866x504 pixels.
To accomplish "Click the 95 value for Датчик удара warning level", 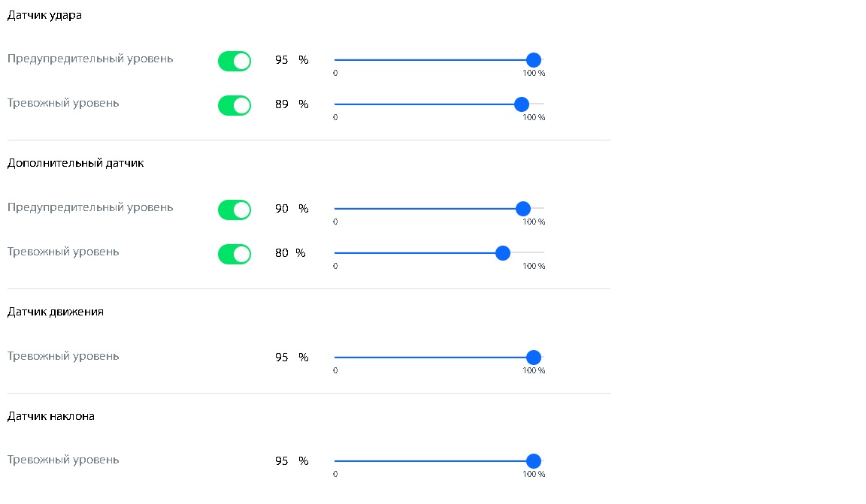I will [282, 60].
